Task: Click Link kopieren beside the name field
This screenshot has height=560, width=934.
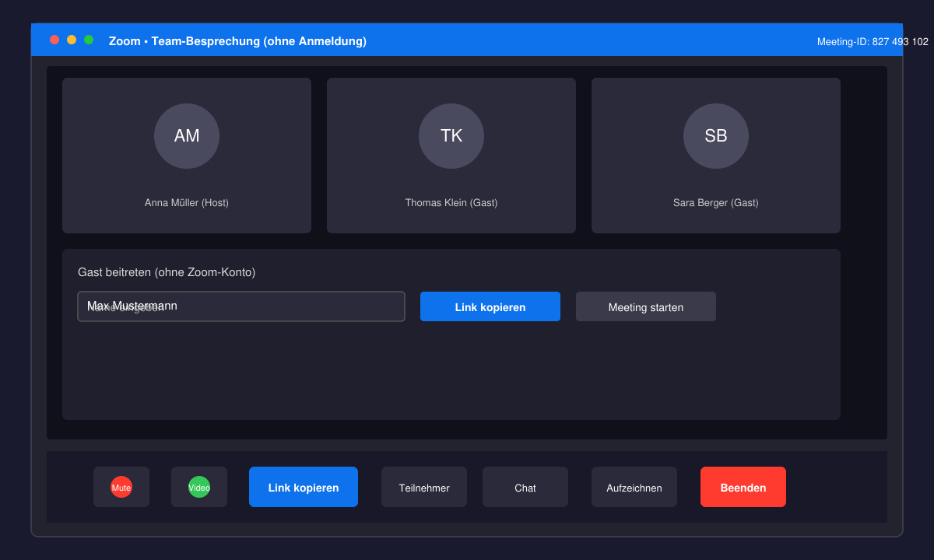Action: (x=490, y=306)
